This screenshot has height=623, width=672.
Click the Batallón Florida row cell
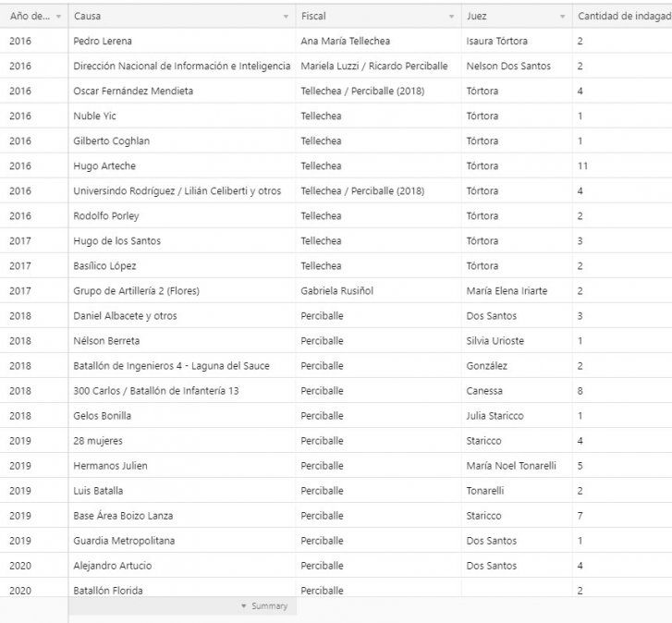108,591
